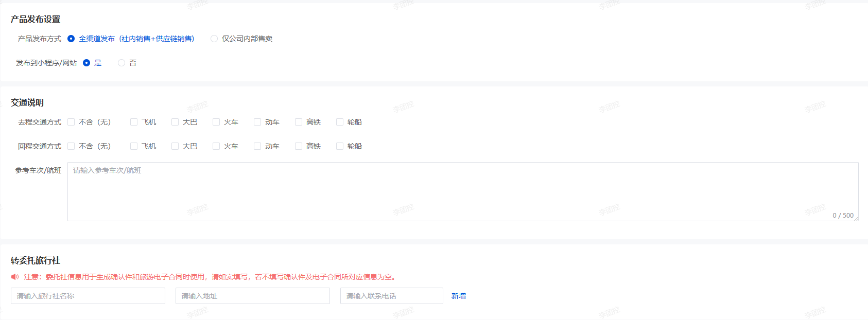Tick 火车 in 去程交通方式 row
Image resolution: width=868 pixels, height=320 pixels.
[x=216, y=122]
